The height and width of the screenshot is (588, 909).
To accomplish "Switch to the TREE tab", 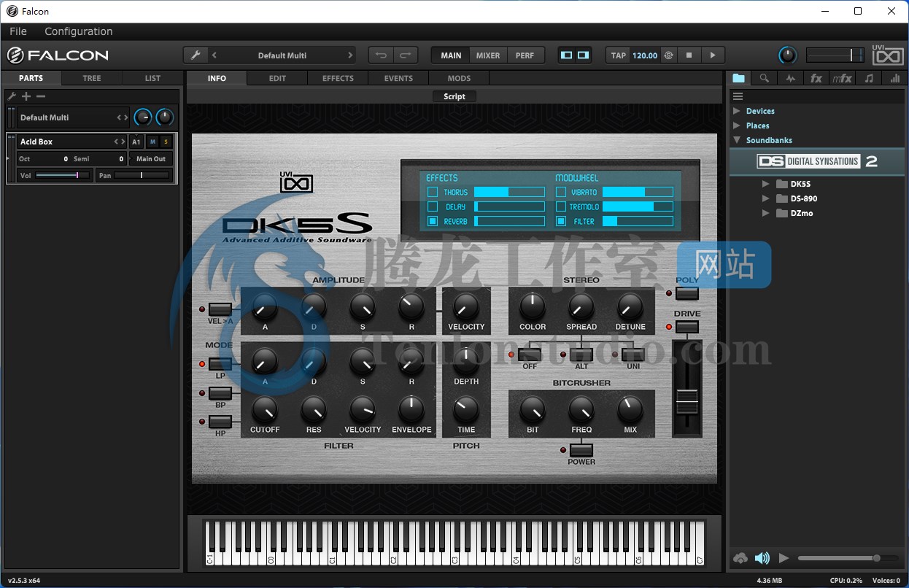I will coord(92,78).
